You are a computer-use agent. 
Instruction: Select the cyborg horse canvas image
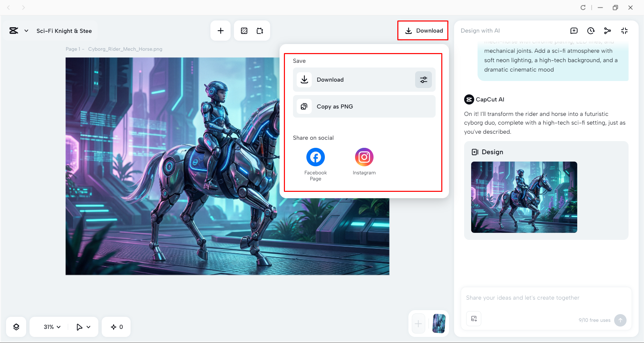pos(228,166)
